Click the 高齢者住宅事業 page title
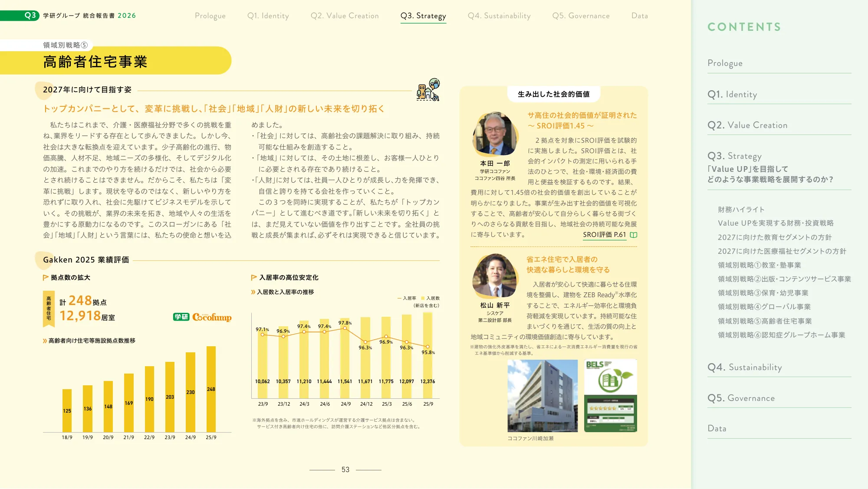 click(95, 62)
